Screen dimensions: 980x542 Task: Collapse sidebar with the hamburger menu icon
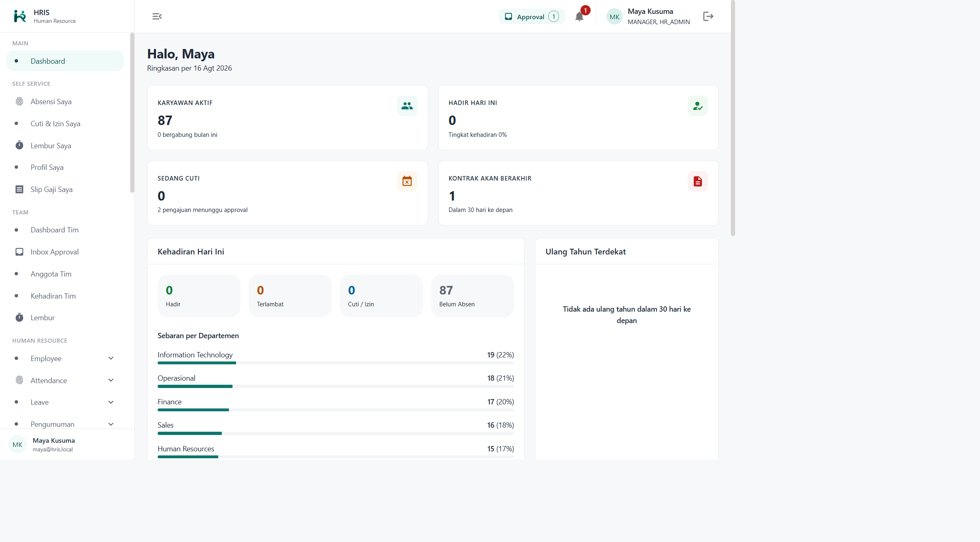click(157, 16)
